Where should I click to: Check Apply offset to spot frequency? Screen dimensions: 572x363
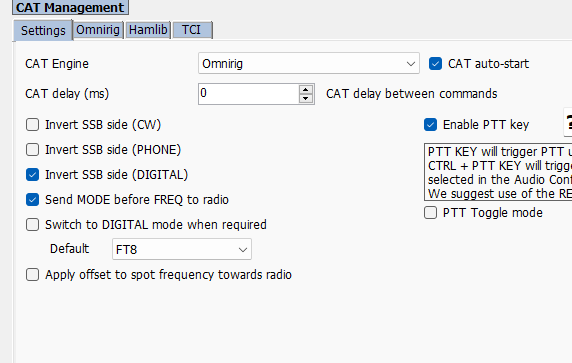tap(32, 275)
